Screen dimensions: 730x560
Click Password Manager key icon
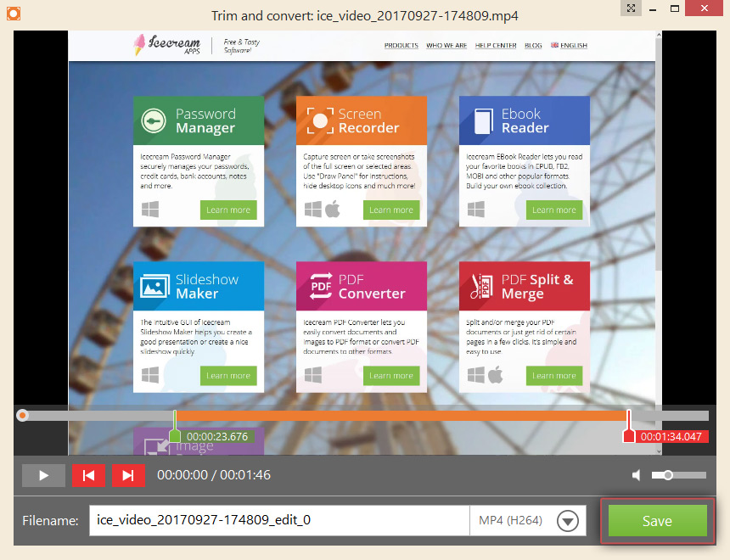click(154, 120)
